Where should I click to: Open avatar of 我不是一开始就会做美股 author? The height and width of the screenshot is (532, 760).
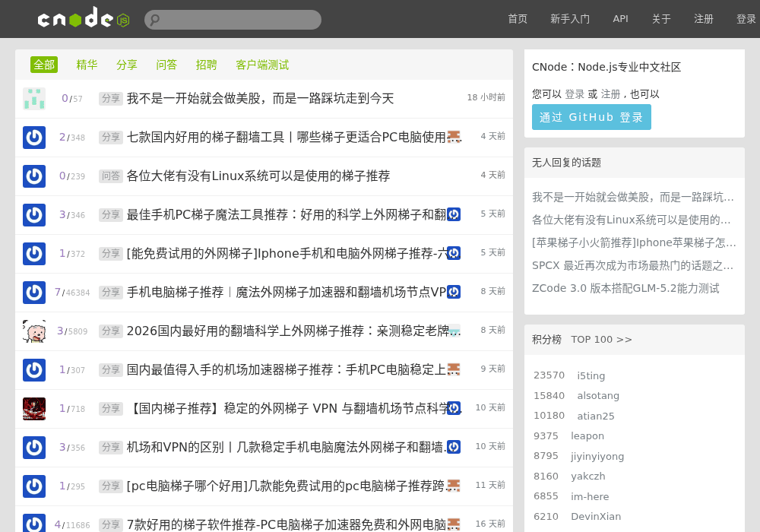(x=34, y=98)
